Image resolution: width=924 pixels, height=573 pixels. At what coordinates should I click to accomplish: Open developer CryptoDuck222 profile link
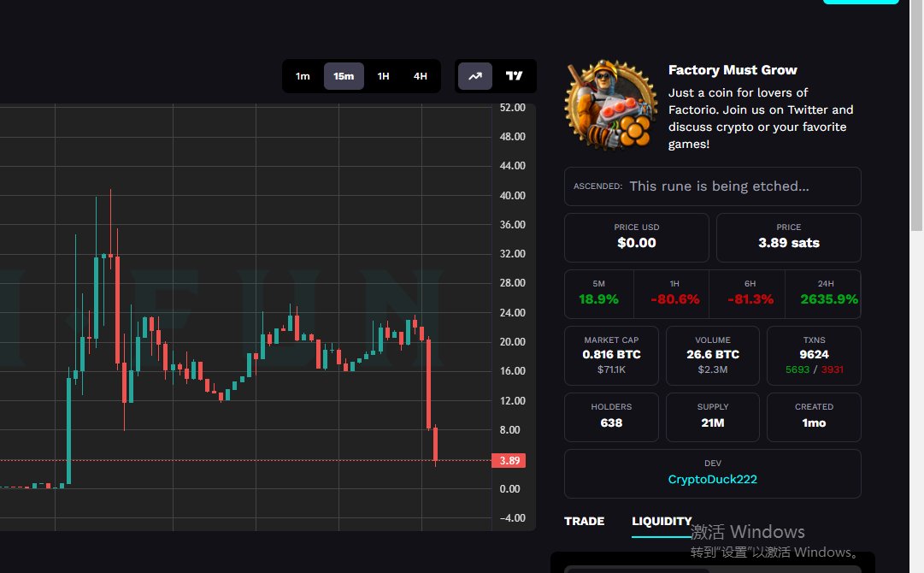coord(713,479)
